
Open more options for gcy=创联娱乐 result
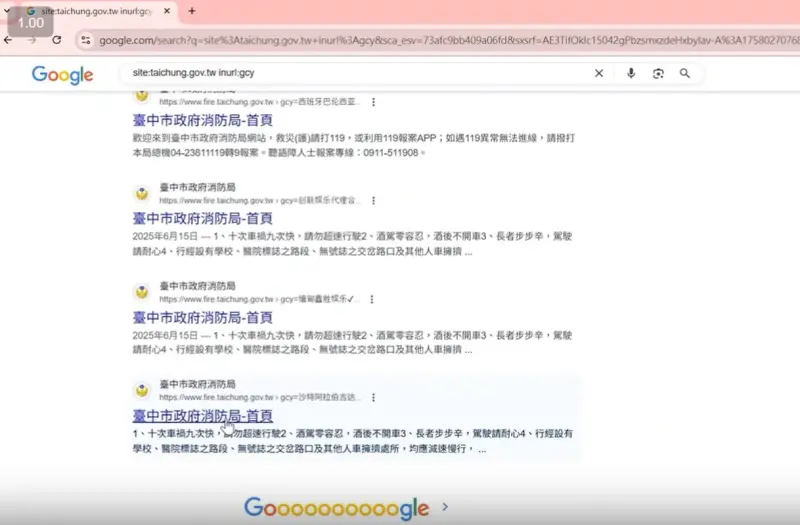click(373, 201)
